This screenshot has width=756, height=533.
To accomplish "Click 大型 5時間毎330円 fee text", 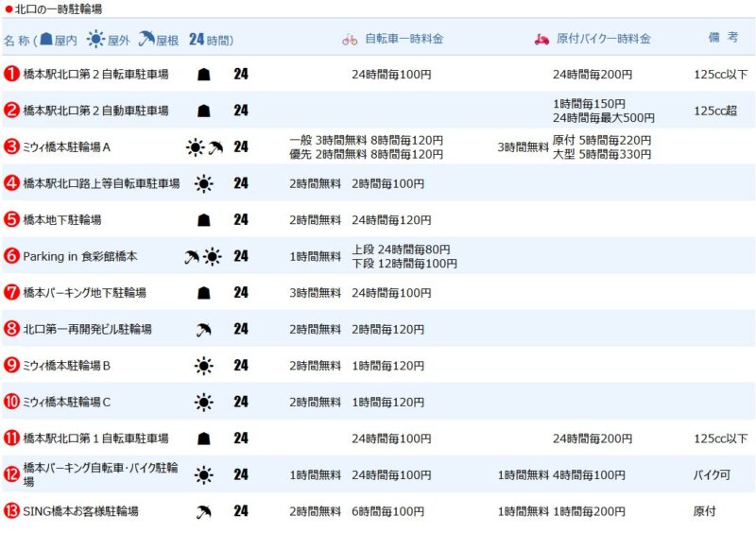I will tap(602, 154).
